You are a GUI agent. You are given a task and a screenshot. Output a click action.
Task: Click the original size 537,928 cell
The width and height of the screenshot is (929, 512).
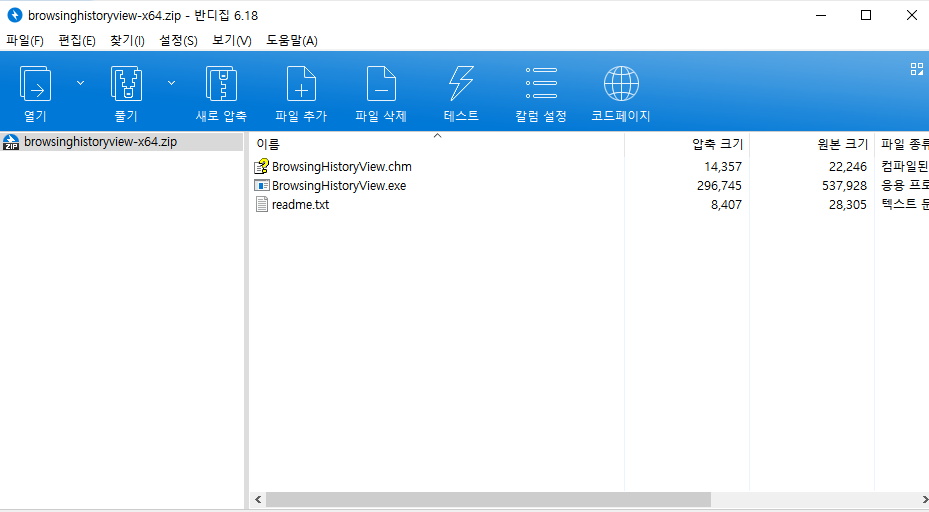tap(844, 185)
